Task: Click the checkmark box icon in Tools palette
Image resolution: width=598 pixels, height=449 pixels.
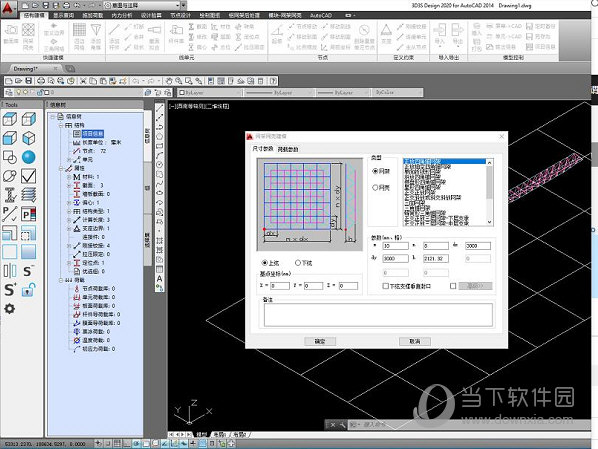Action: pyautogui.click(x=29, y=176)
